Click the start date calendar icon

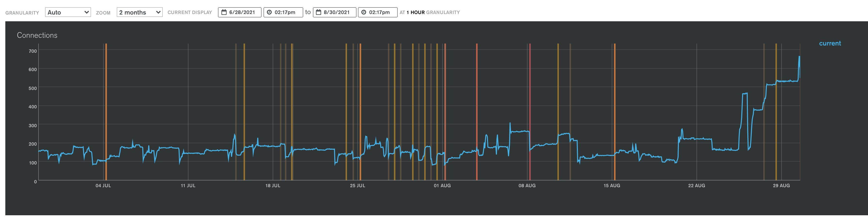[x=224, y=12]
